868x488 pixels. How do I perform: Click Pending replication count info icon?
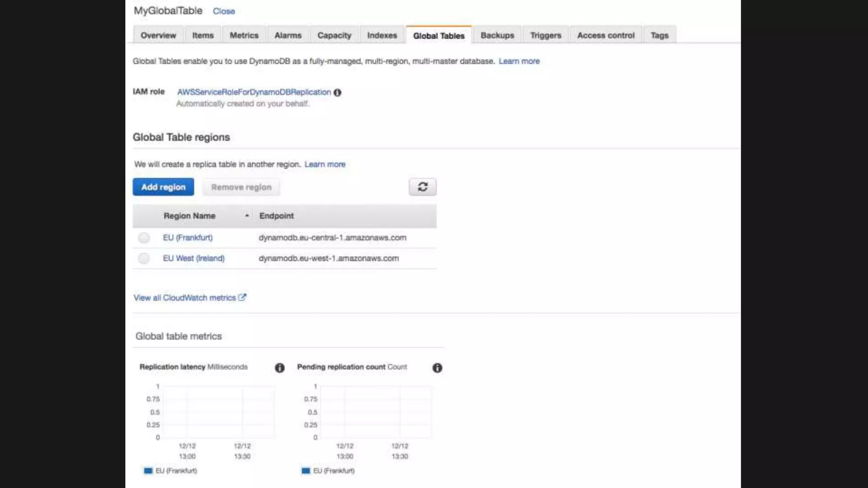[437, 368]
